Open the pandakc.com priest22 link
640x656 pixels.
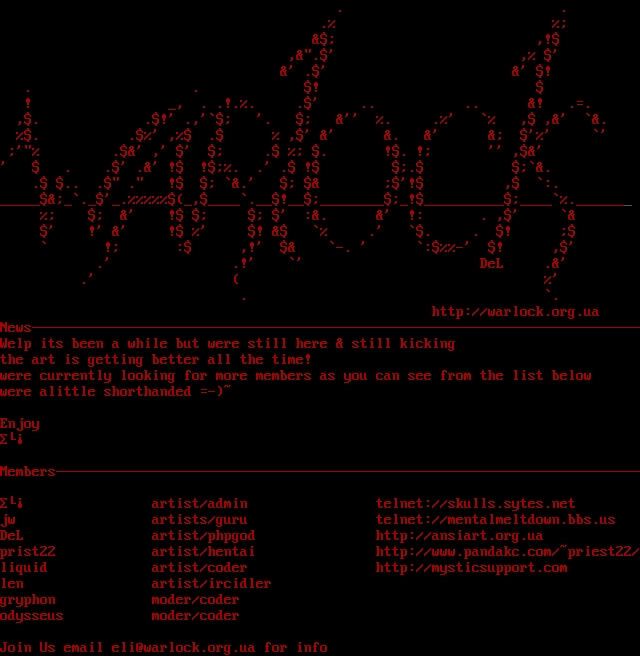click(x=507, y=552)
